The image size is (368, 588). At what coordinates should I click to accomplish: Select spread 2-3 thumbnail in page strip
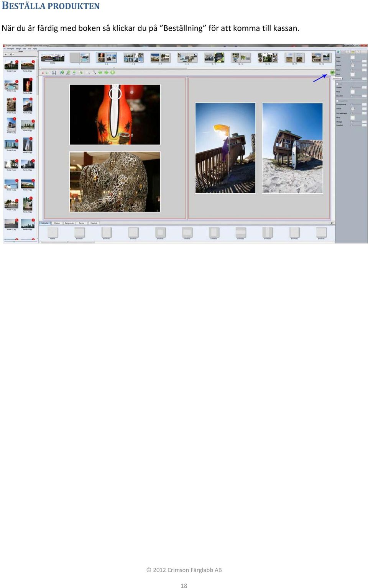(106, 58)
